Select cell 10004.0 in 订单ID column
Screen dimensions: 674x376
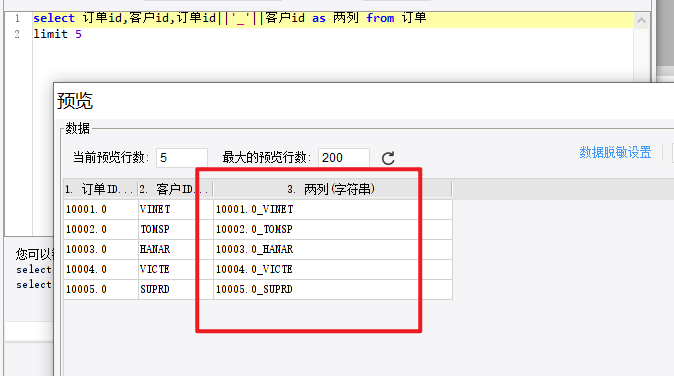pos(101,269)
